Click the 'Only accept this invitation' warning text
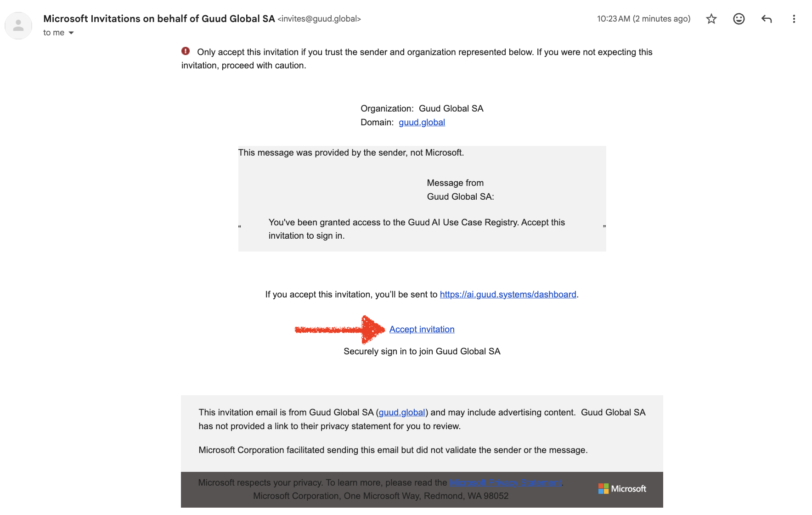812x515 pixels. tap(417, 59)
